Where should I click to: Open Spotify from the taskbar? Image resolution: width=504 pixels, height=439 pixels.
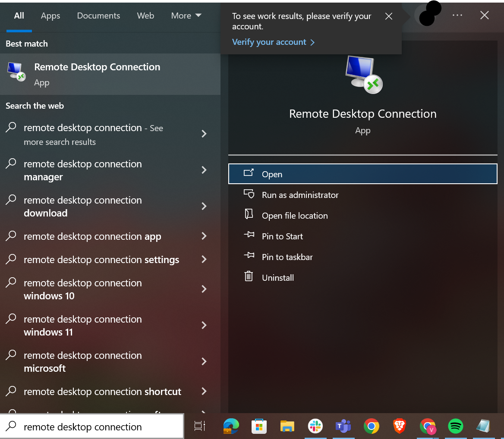[456, 427]
